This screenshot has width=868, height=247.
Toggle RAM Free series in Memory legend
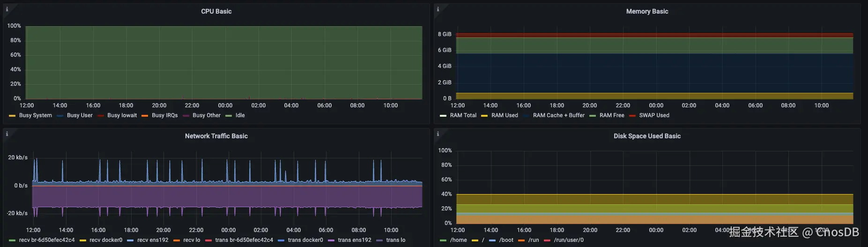612,115
